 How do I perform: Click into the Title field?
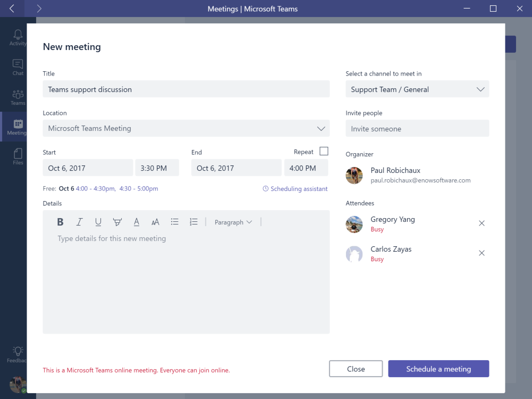[186, 89]
